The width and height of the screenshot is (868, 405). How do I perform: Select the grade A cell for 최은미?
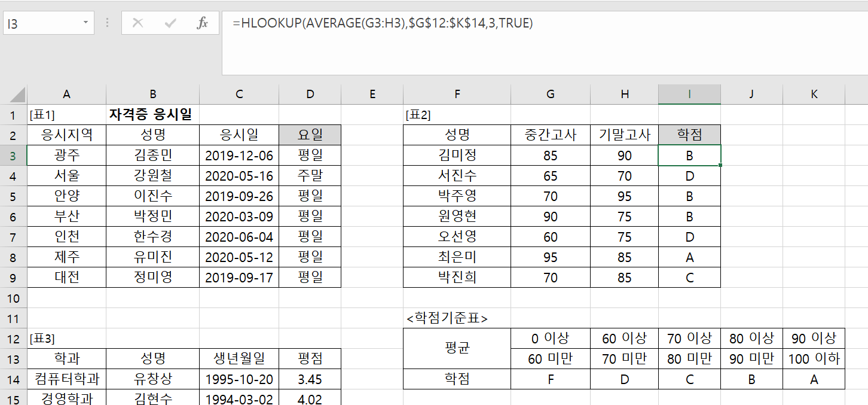tap(689, 257)
